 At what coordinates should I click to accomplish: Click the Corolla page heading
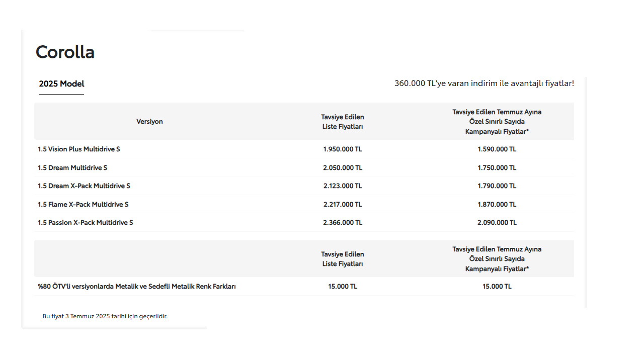point(65,52)
